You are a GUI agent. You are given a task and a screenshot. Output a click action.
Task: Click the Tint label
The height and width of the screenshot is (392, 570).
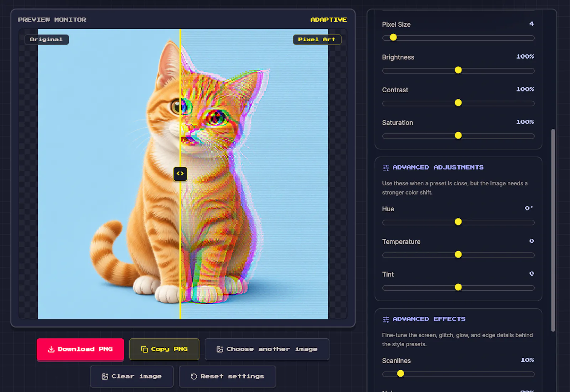[x=388, y=274]
